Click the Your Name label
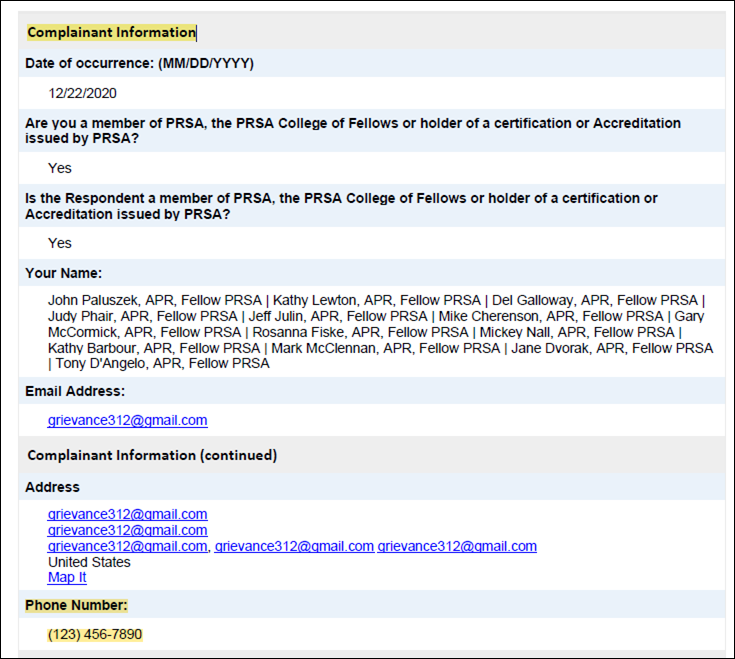 pyautogui.click(x=64, y=273)
